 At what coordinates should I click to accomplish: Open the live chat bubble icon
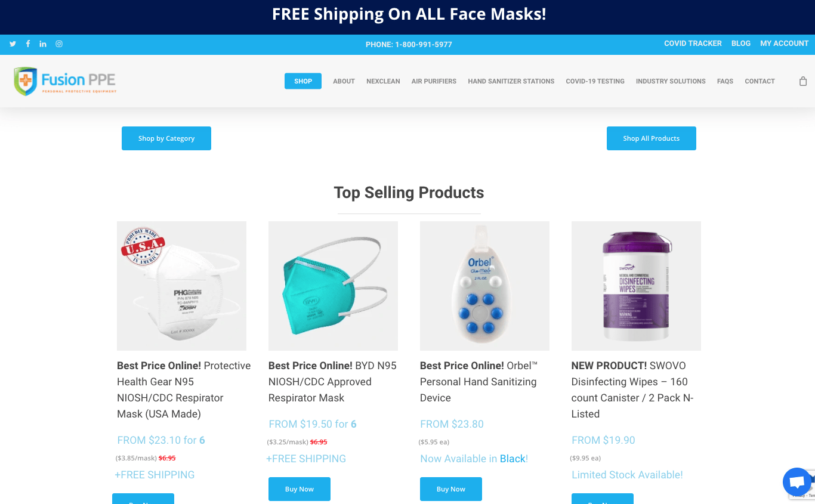coord(797,482)
